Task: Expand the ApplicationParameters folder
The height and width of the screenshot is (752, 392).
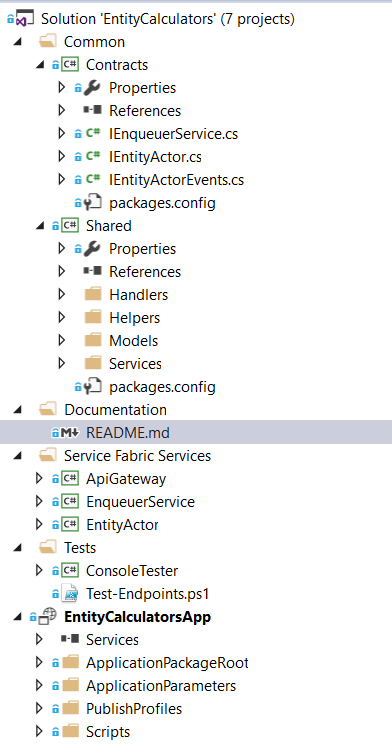Action: (x=39, y=686)
